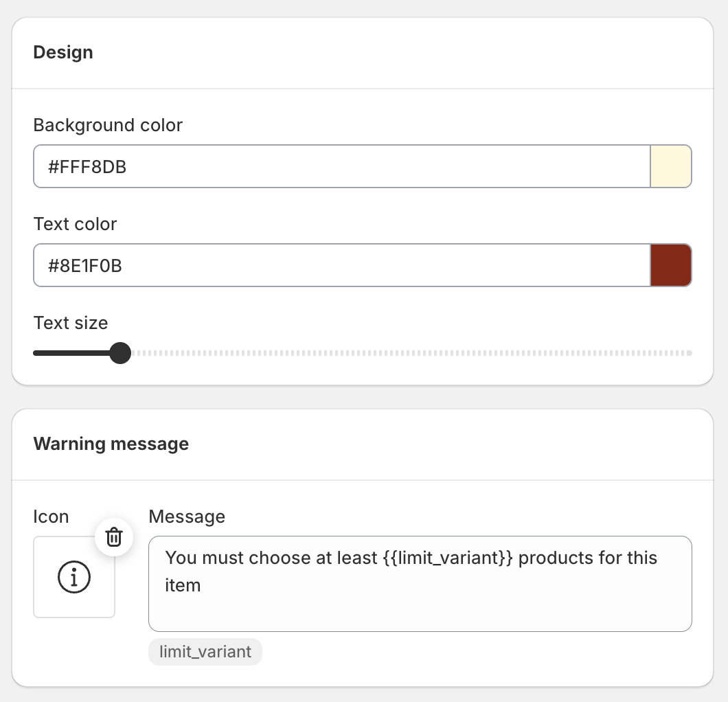This screenshot has width=728, height=702.
Task: Click the Message label
Action: coord(187,517)
